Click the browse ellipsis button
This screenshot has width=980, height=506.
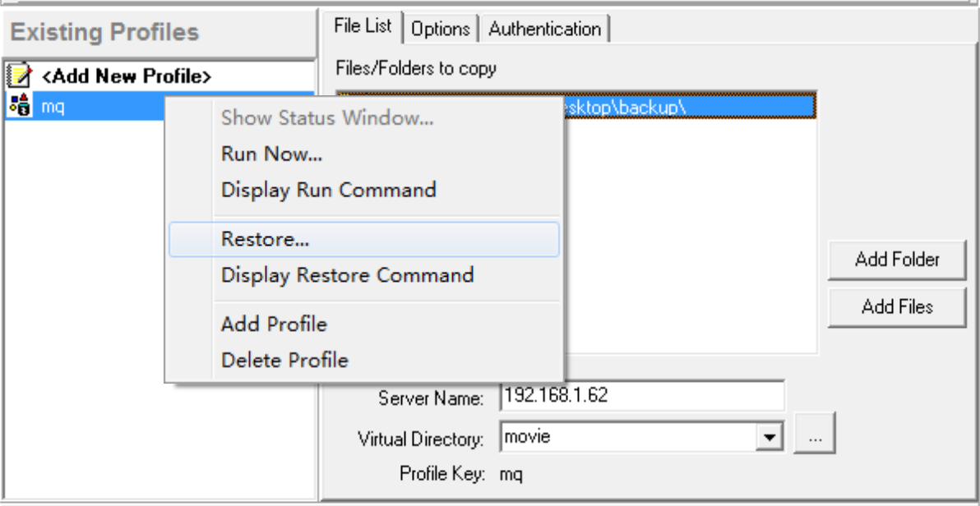(816, 437)
